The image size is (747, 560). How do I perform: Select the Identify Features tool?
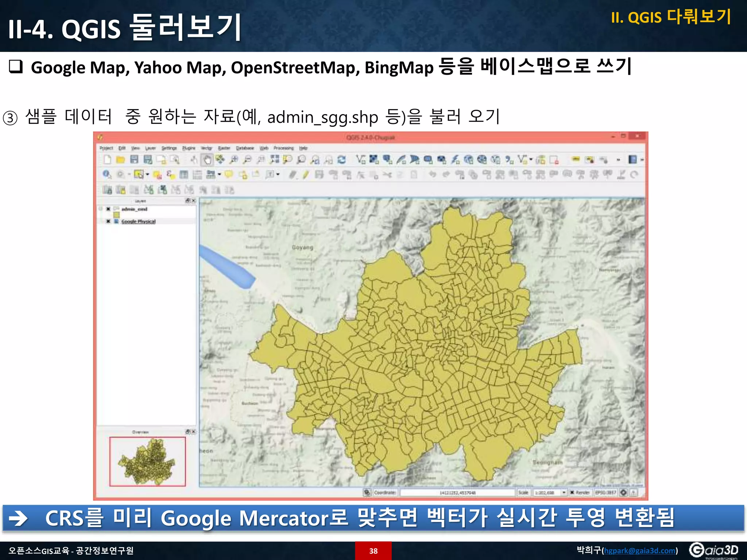107,175
